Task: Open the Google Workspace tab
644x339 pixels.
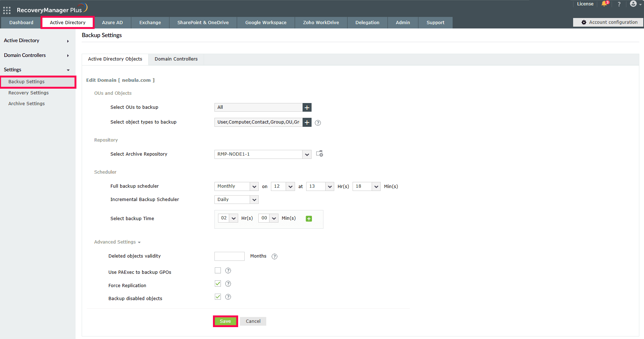Action: coord(266,22)
